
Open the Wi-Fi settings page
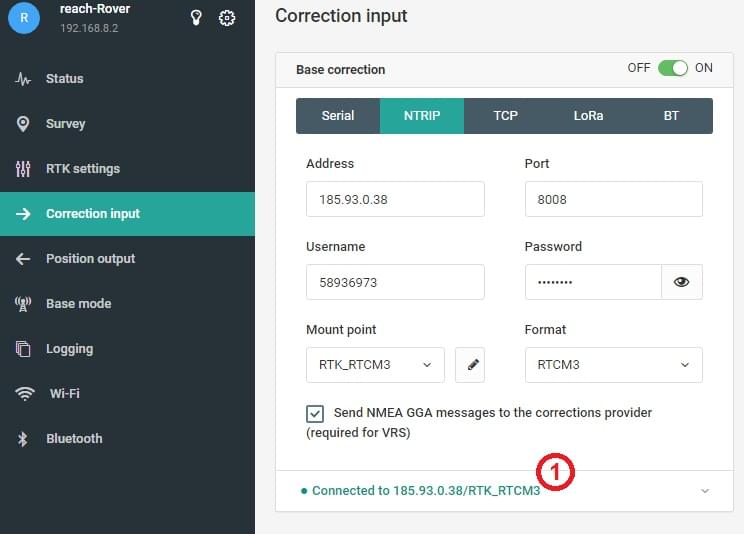point(65,394)
